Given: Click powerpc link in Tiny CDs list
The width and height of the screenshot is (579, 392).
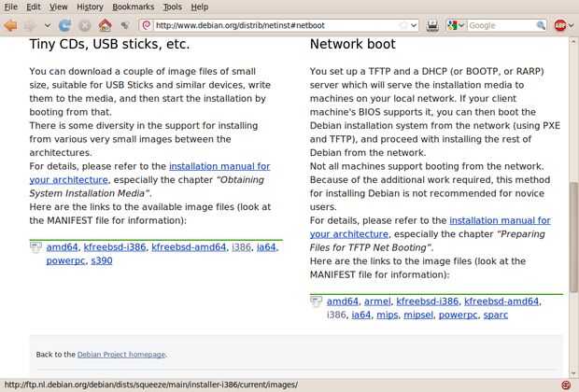Looking at the screenshot, I should 65,261.
